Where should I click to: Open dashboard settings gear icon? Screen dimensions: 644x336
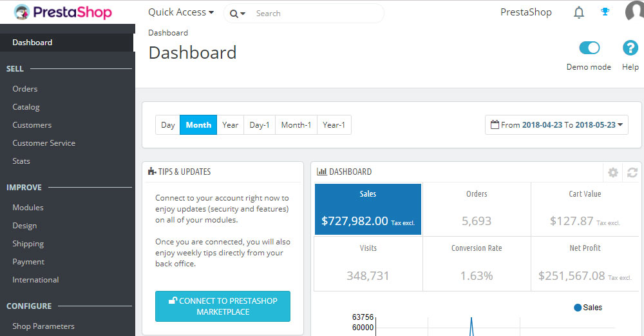pos(613,172)
